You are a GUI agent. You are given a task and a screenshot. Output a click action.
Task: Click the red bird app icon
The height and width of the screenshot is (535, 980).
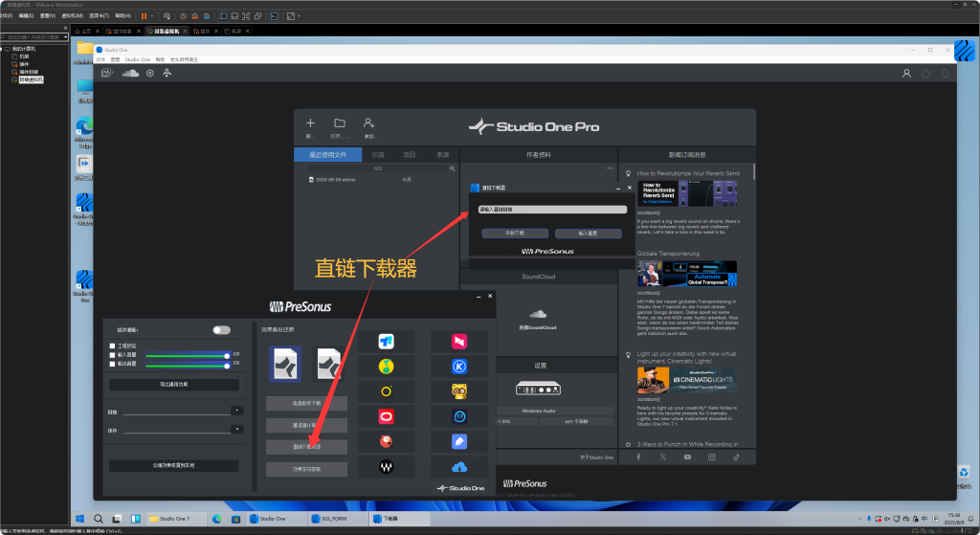(x=387, y=441)
